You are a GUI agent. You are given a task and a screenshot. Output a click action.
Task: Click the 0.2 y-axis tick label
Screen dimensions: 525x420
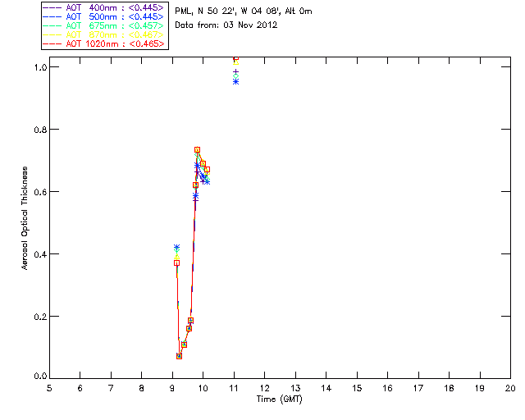click(40, 316)
